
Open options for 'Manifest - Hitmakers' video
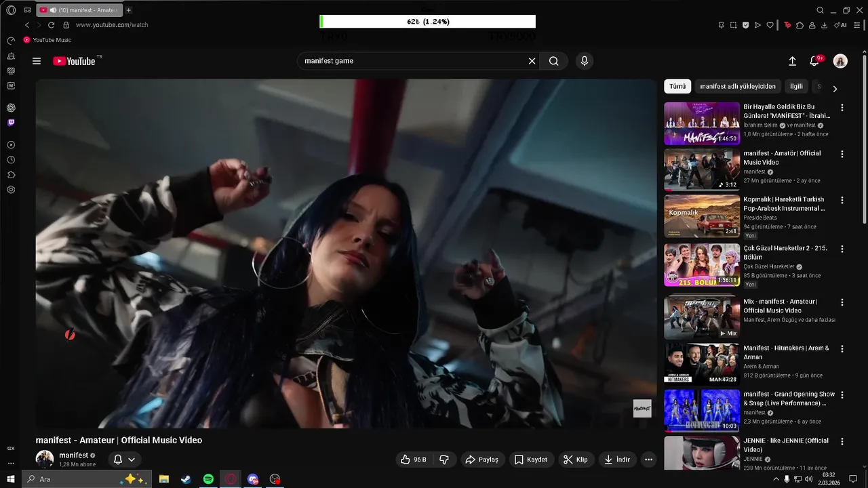pos(842,349)
